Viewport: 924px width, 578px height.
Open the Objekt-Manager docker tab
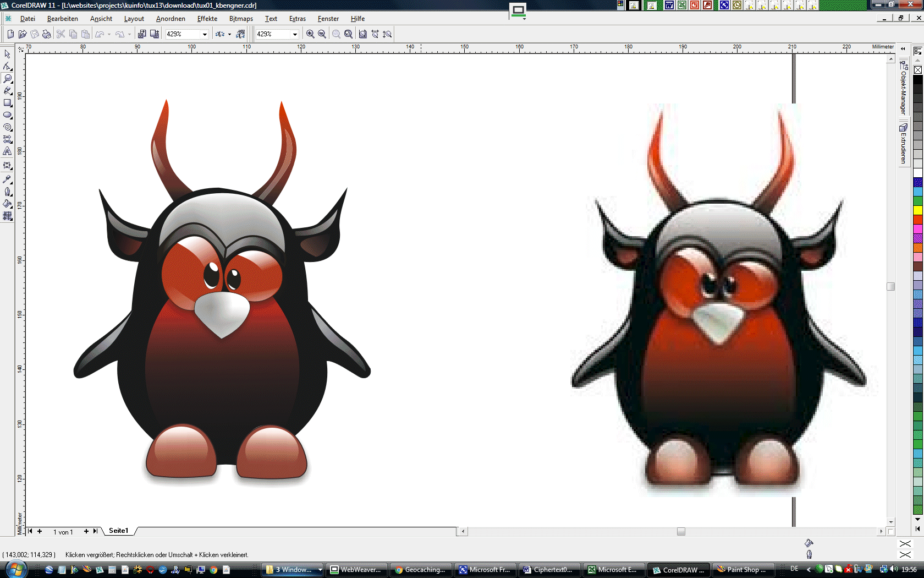tap(903, 88)
